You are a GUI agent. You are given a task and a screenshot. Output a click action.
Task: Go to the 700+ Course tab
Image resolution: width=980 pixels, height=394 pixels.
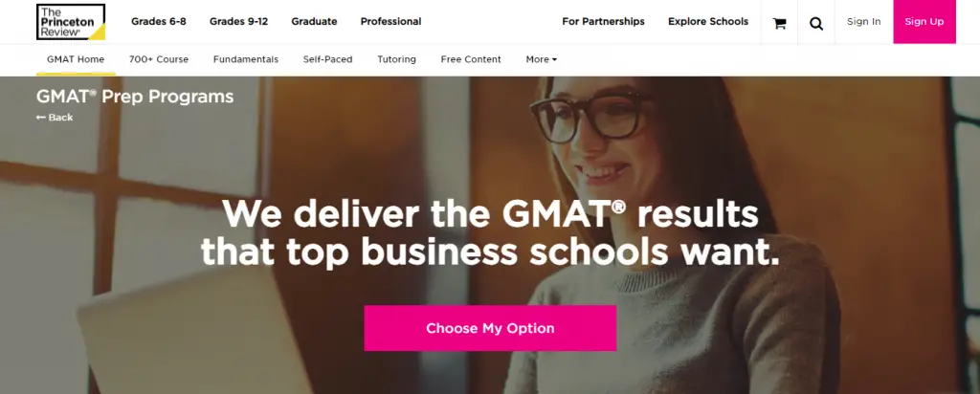(159, 59)
